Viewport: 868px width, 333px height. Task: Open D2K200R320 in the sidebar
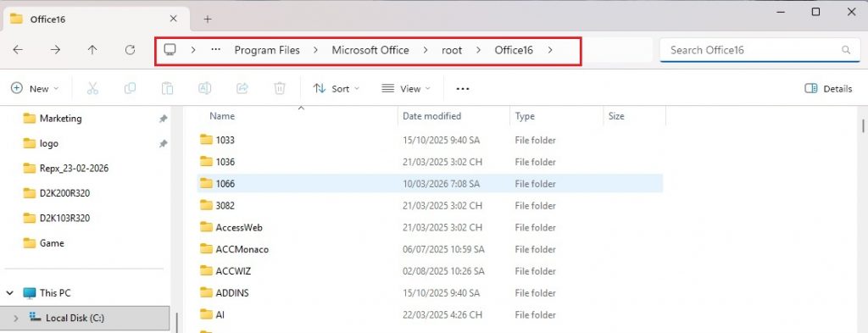pyautogui.click(x=64, y=193)
